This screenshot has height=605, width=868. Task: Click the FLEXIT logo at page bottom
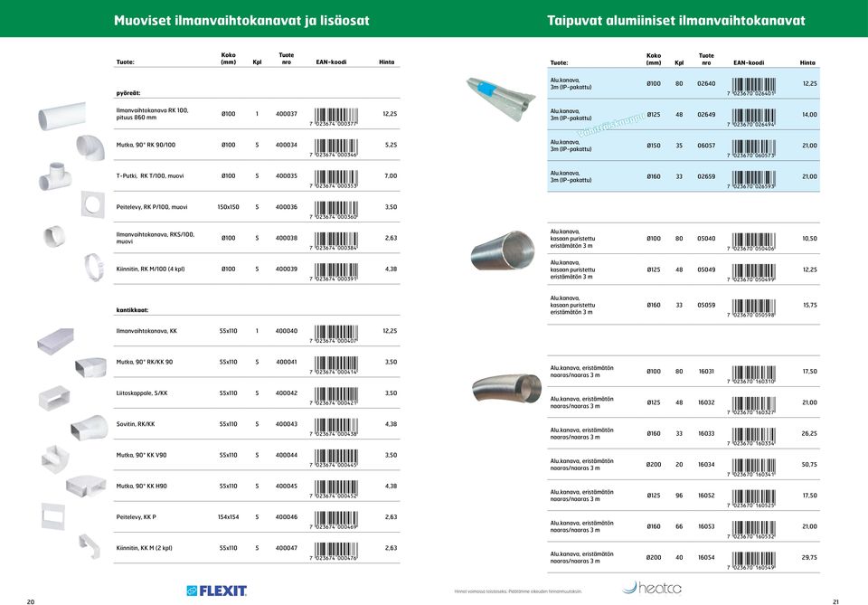[x=216, y=591]
